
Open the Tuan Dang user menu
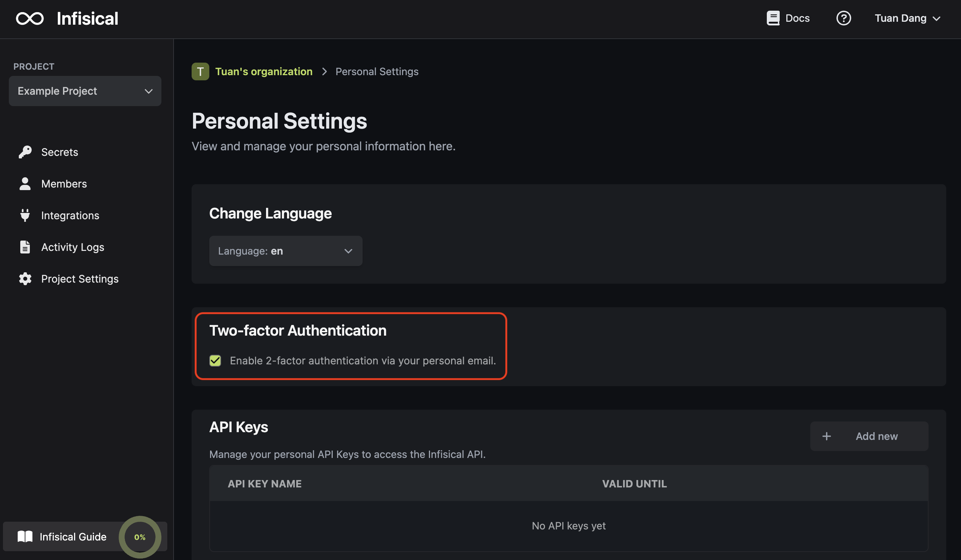point(908,18)
